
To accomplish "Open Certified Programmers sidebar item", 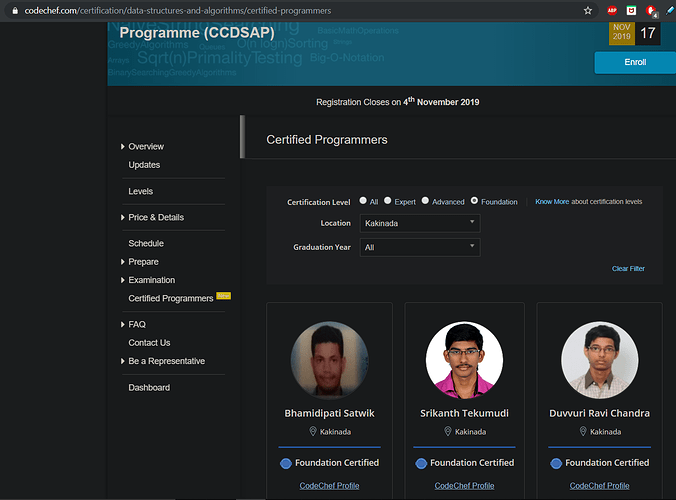I will (171, 298).
